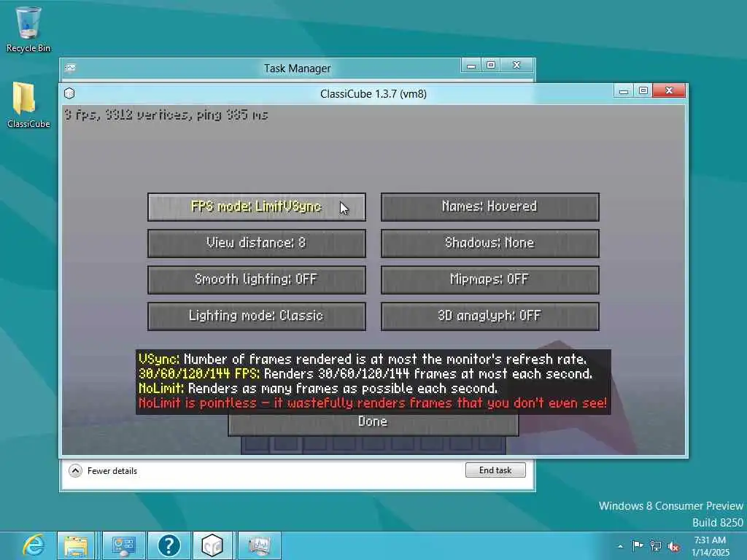Viewport: 747px width, 560px height.
Task: Minimize the ClassiCube window
Action: pos(624,90)
